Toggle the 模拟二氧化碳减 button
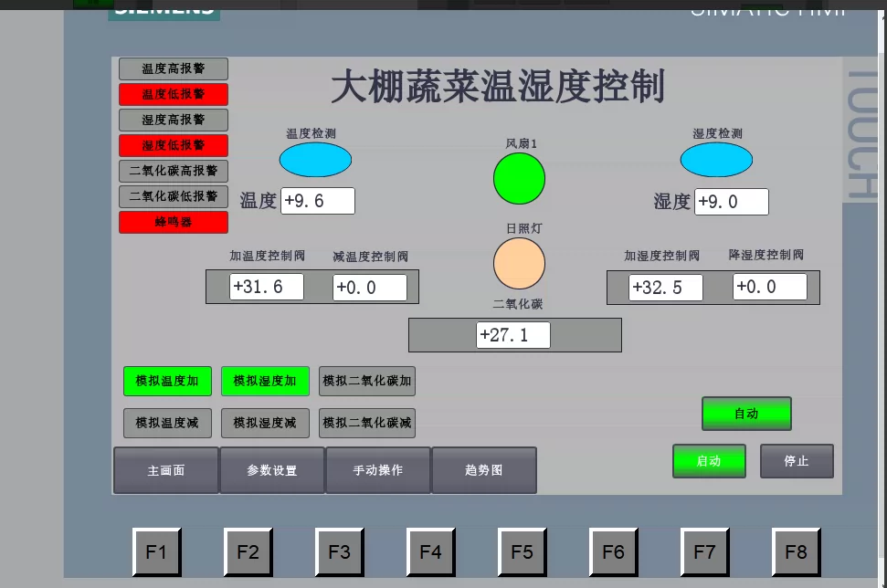The image size is (887, 588). coord(367,423)
